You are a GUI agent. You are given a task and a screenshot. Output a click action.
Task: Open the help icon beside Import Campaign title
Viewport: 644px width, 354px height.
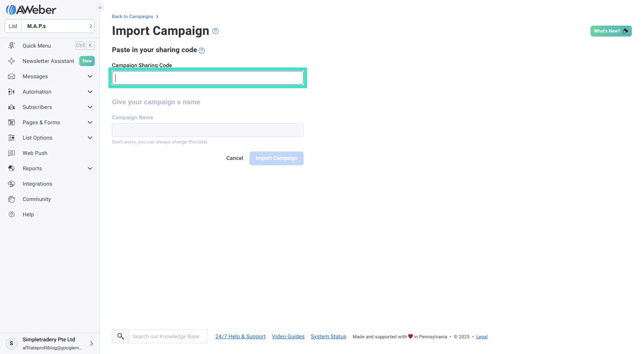point(215,31)
